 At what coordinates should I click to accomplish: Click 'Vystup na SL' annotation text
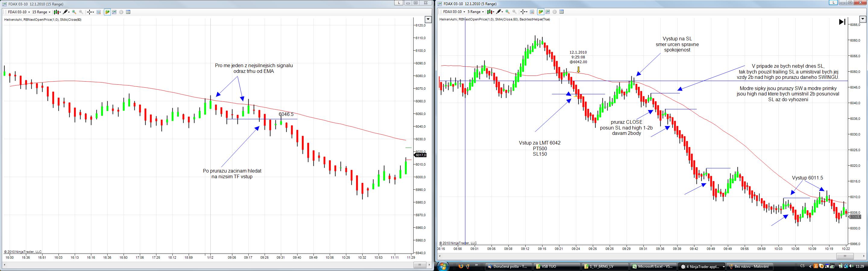[x=677, y=39]
